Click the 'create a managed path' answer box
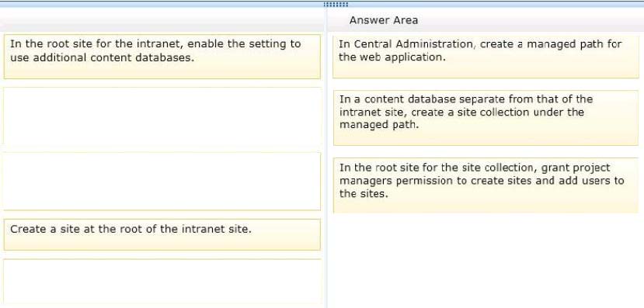644x308 pixels. click(x=486, y=56)
